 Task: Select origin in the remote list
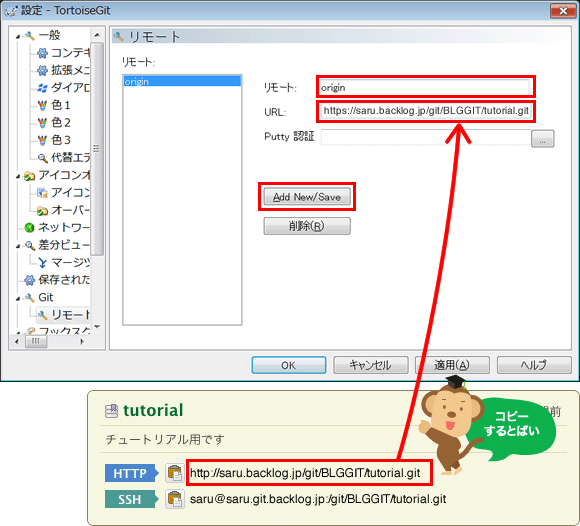point(182,81)
